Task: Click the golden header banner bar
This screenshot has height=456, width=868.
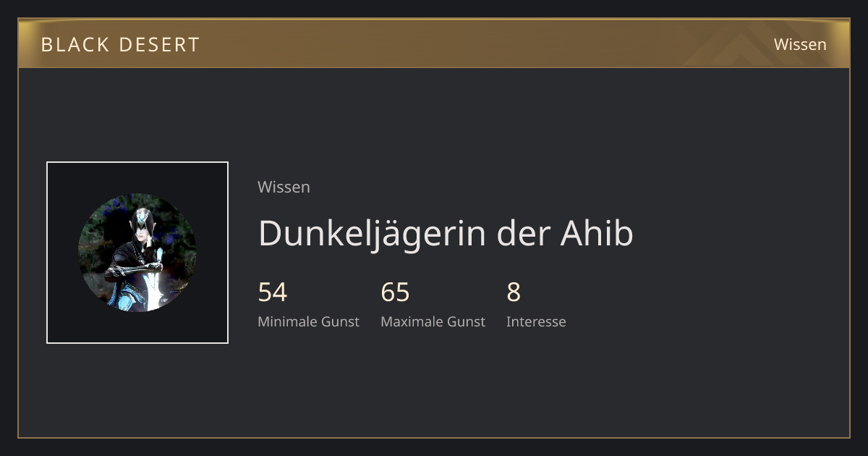Action: [x=434, y=43]
